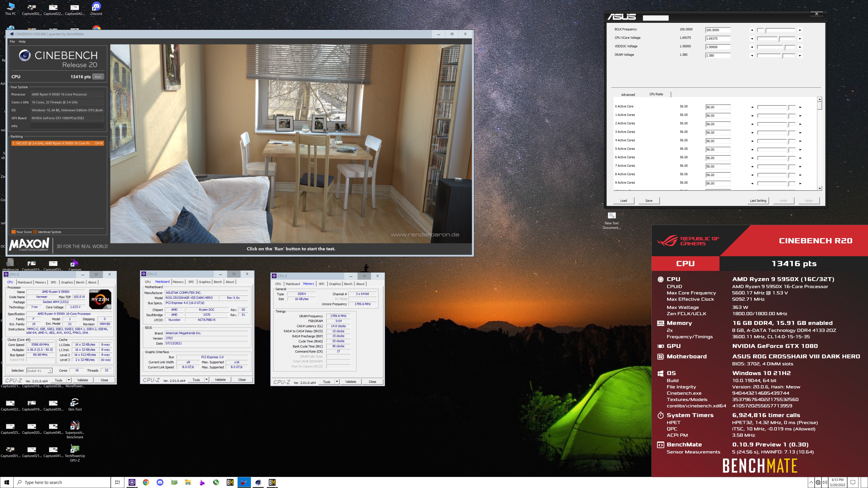Click Run button in Cinebench

[98, 77]
